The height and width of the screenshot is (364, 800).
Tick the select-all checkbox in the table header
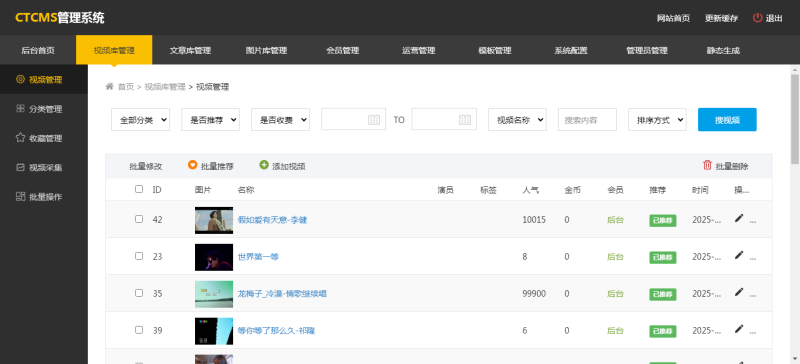click(x=139, y=189)
